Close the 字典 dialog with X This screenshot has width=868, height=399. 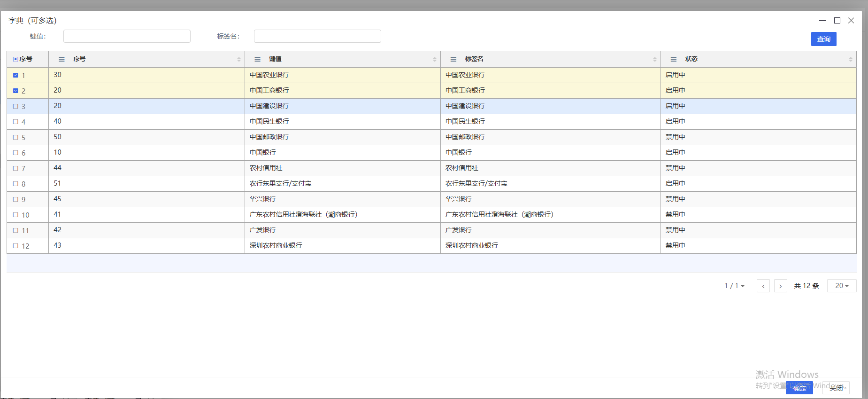(x=851, y=21)
